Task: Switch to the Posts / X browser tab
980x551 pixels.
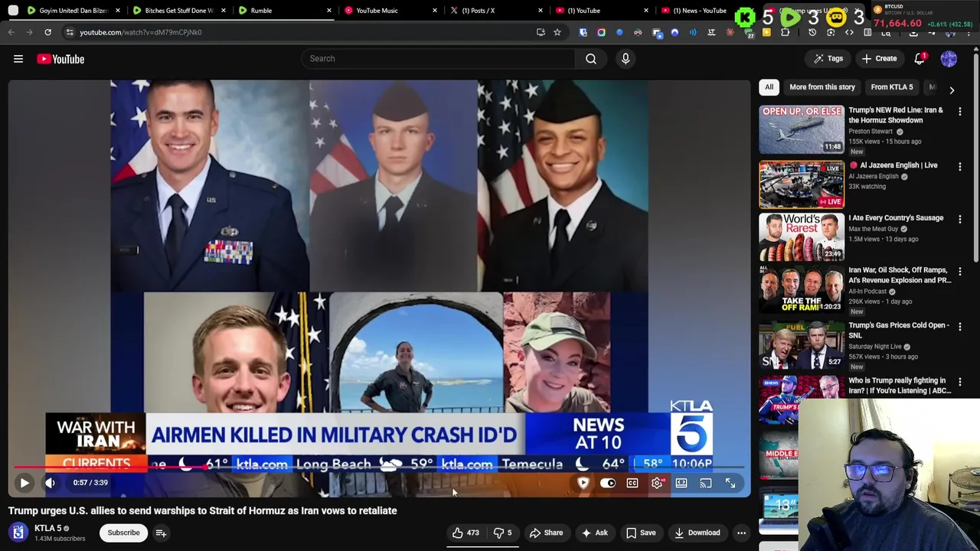Action: pyautogui.click(x=496, y=11)
